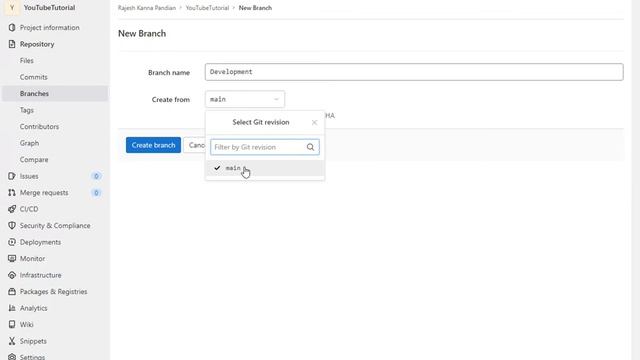The image size is (640, 360).
Task: Open the Issues menu label
Action: pos(29,176)
